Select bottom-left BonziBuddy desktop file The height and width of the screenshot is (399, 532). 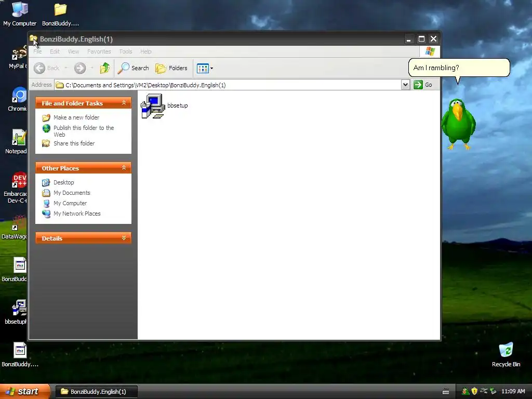[x=20, y=355]
